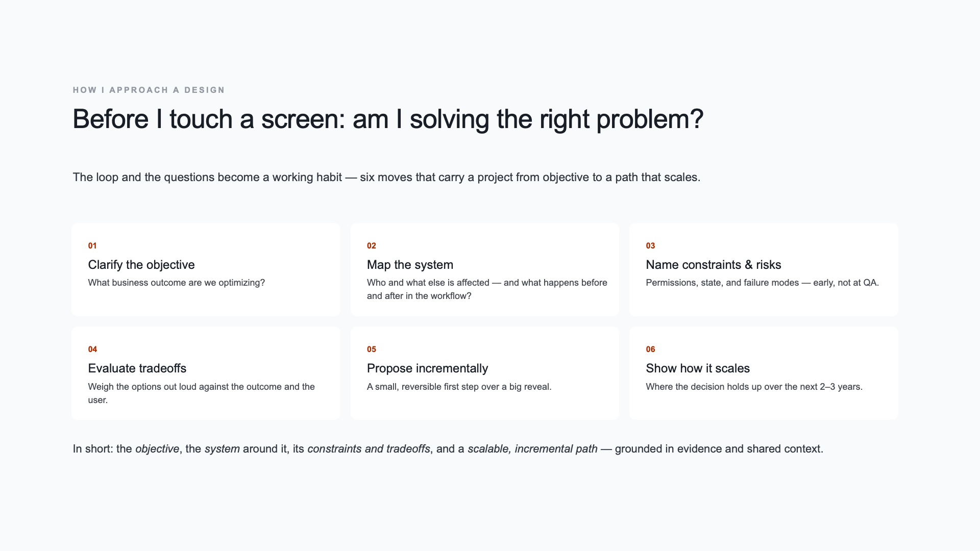Select the 'Who and what else is affected' description

(x=487, y=289)
